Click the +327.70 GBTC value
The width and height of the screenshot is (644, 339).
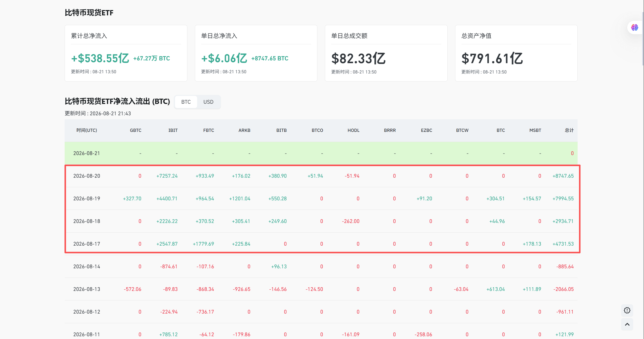pyautogui.click(x=132, y=199)
